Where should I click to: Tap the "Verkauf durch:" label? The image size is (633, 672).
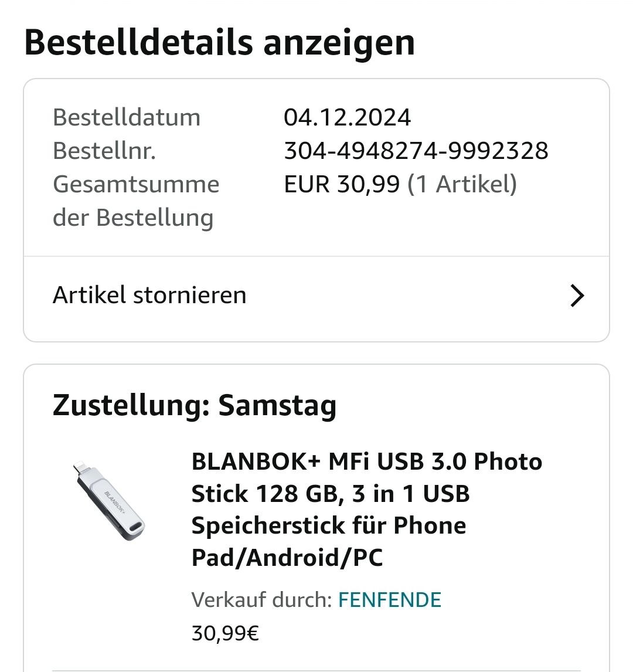tap(262, 600)
